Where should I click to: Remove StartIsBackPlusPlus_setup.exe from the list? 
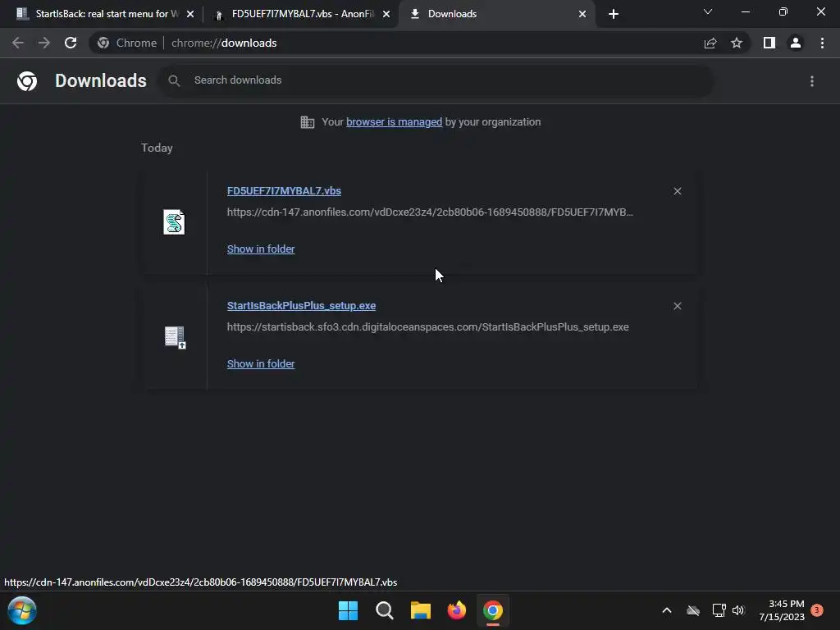click(677, 306)
